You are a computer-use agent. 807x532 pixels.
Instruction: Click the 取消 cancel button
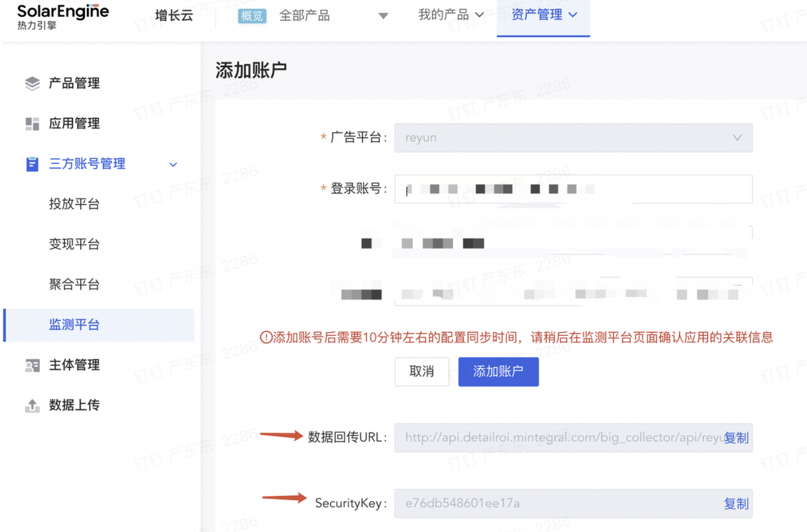click(x=422, y=372)
